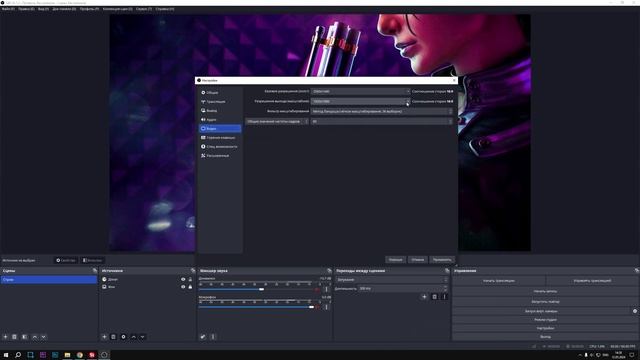Toggle visibility eye of the second source
This screenshot has width=640, height=360.
pyautogui.click(x=183, y=287)
